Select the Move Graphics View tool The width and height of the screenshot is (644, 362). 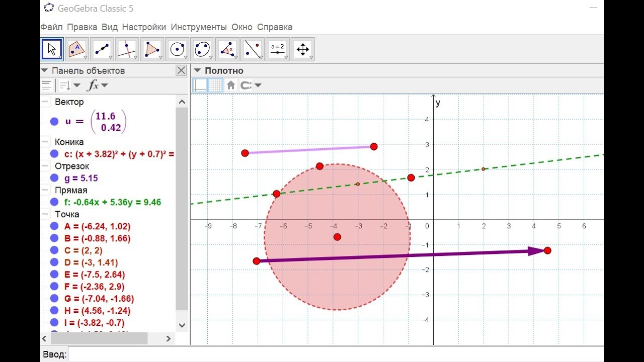(303, 49)
